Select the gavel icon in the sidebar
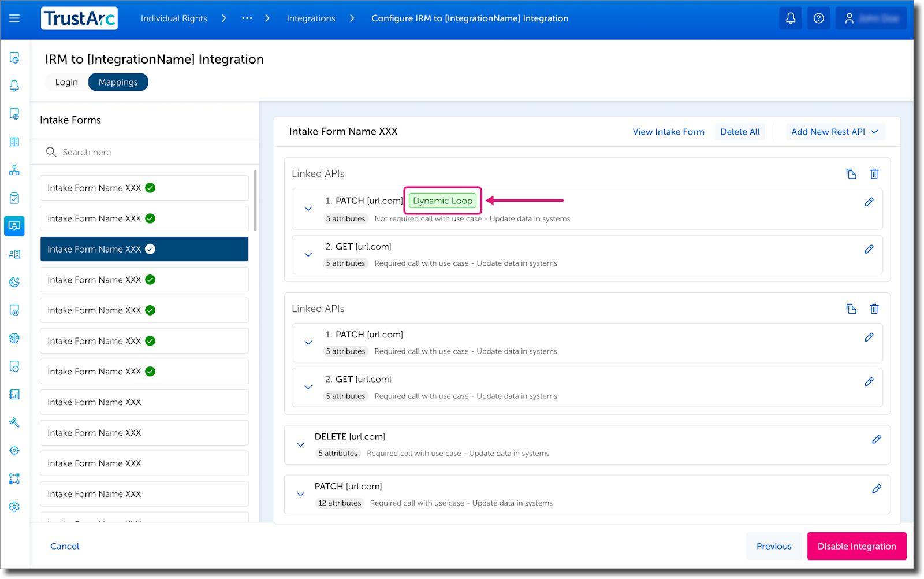The width and height of the screenshot is (924, 579). click(x=14, y=422)
